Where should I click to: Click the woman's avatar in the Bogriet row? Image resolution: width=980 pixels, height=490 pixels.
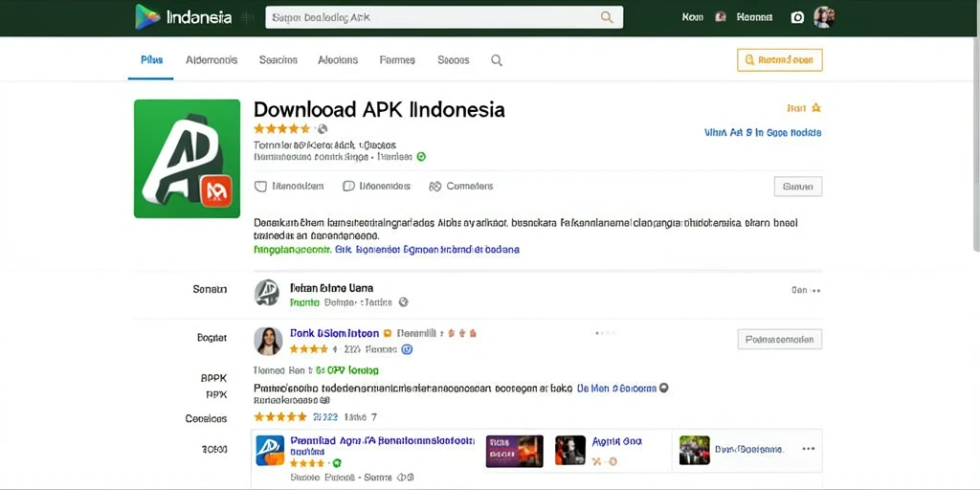click(x=268, y=342)
